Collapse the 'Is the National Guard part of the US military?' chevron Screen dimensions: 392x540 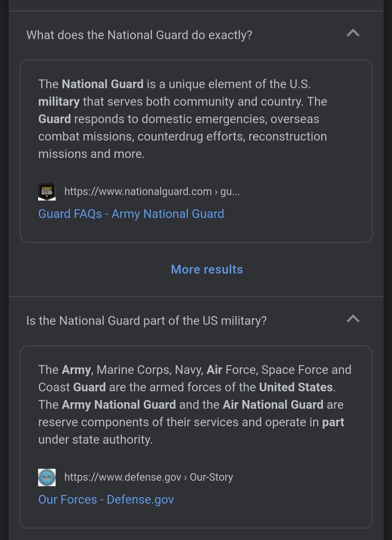point(353,319)
